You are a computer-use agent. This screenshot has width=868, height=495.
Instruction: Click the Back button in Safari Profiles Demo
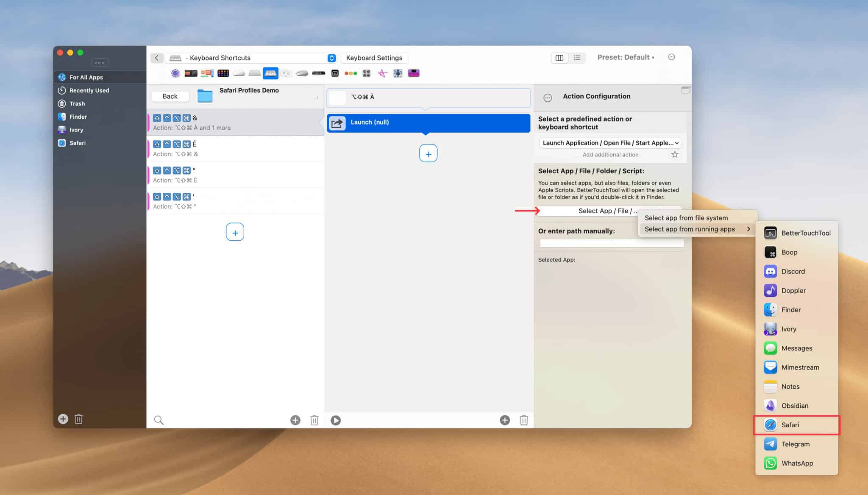pos(170,96)
